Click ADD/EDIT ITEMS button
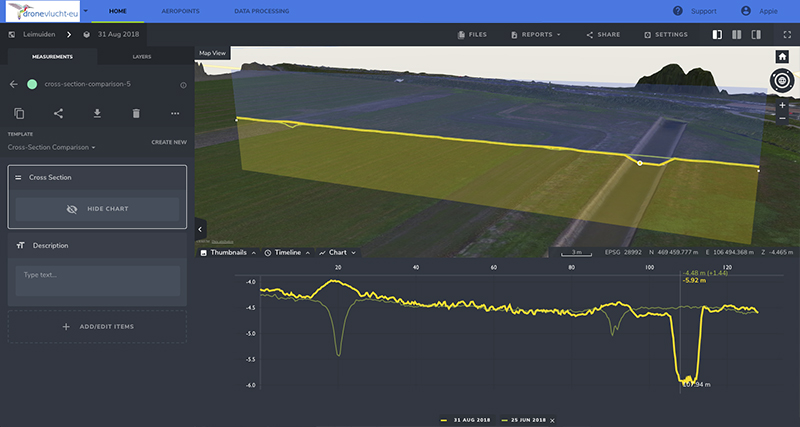The height and width of the screenshot is (427, 800). 97,326
